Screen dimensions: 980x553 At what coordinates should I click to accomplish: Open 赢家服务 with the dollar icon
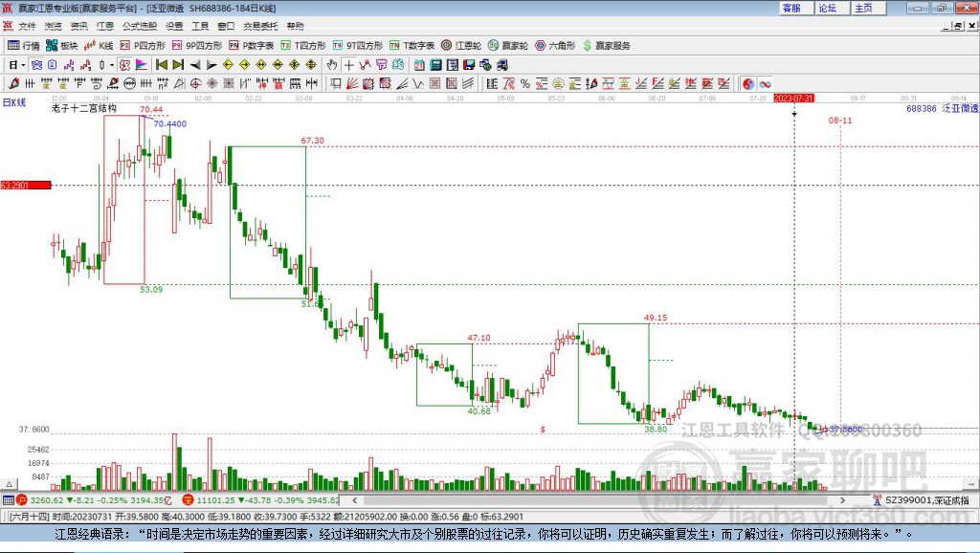click(x=606, y=46)
